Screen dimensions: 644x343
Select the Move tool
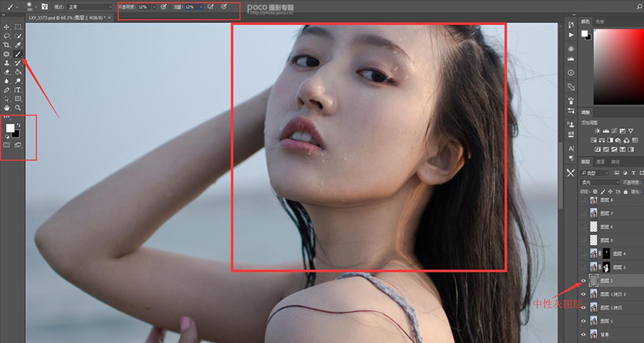(x=6, y=27)
